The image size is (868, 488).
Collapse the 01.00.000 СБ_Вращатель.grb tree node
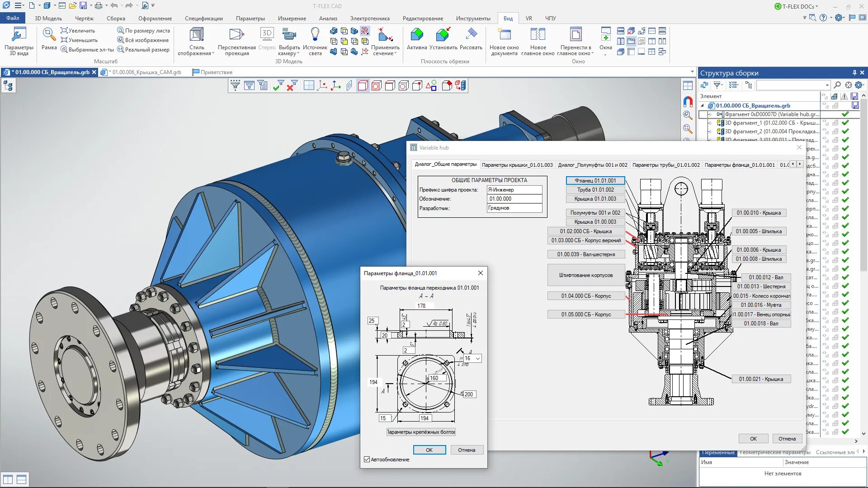tap(703, 106)
